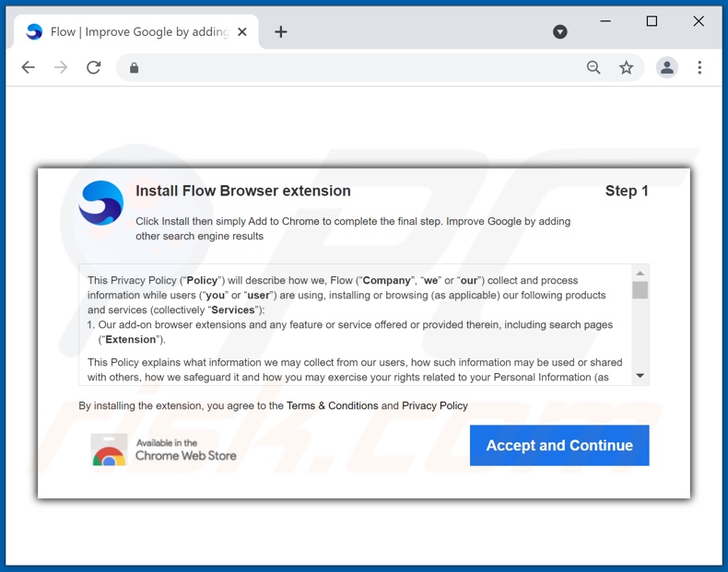Click Accept and Continue button
This screenshot has width=728, height=572.
point(559,446)
